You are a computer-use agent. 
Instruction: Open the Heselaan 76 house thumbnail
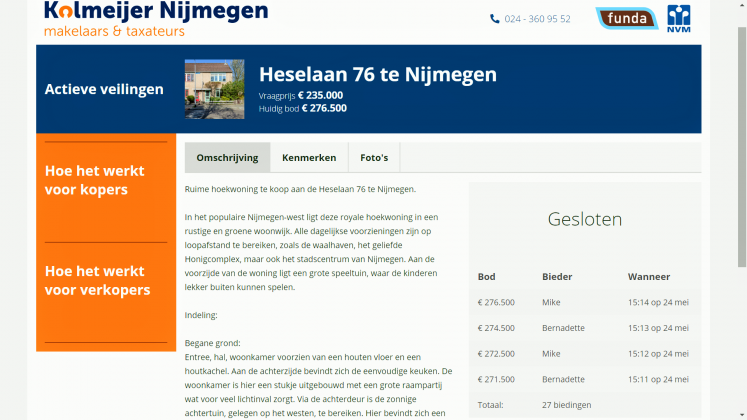(x=214, y=89)
